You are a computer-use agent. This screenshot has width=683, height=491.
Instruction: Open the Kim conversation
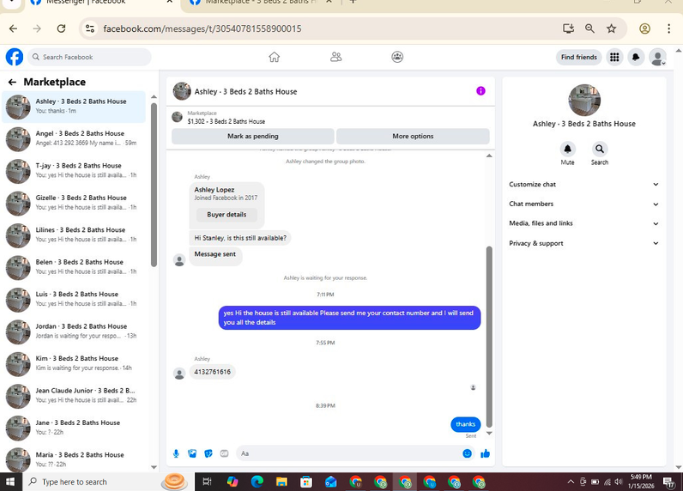click(74, 364)
